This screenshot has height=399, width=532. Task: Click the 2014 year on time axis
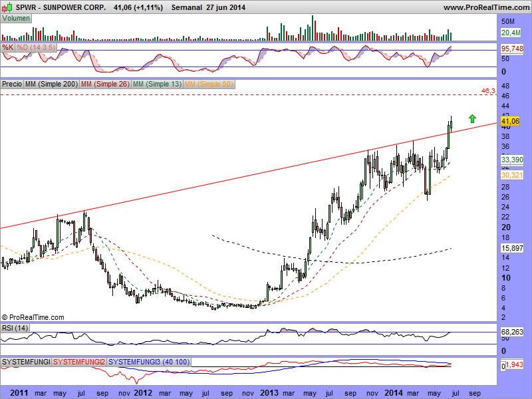click(394, 393)
